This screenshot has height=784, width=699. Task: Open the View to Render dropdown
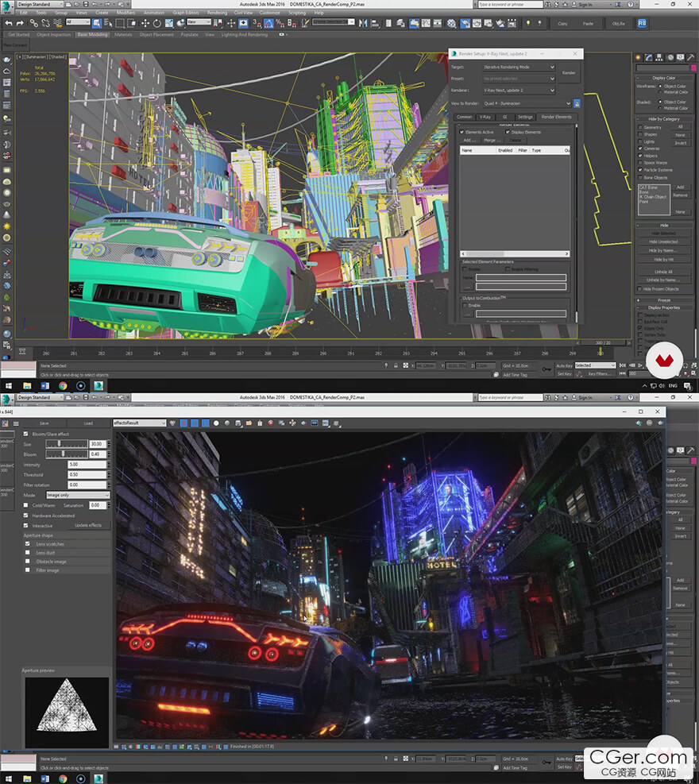click(x=527, y=103)
